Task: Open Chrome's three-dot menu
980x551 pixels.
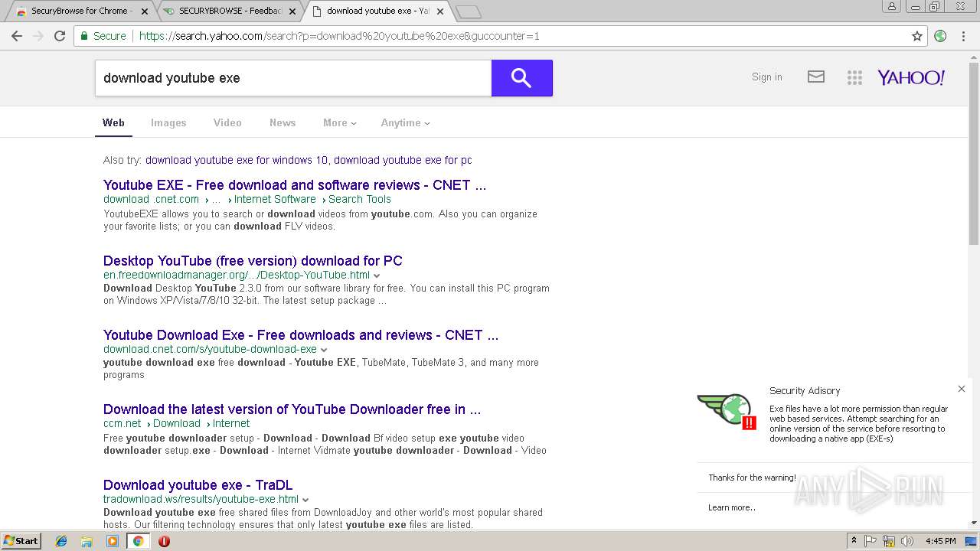Action: coord(963,36)
